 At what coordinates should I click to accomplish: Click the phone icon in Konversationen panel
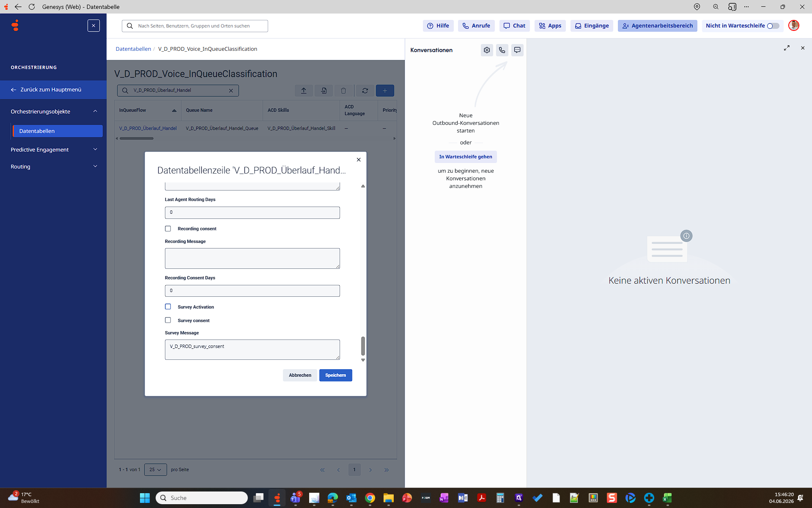502,50
